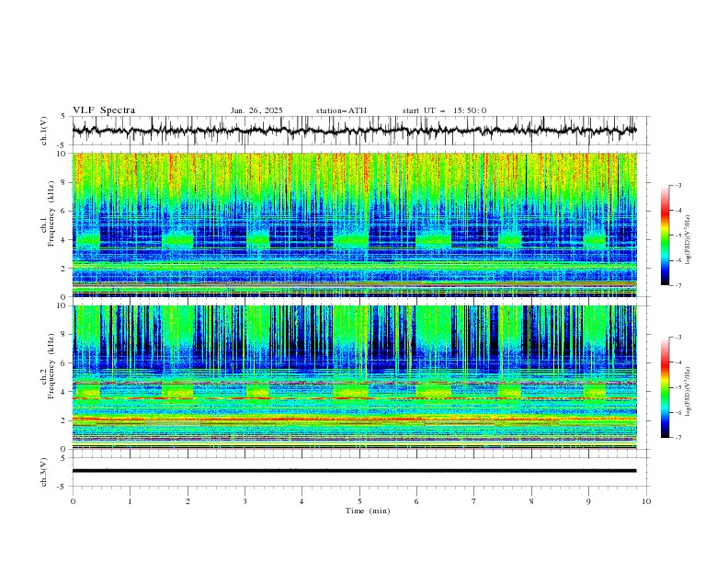728x563 pixels.
Task: Click the ch.3 flat black waveform trace
Action: pos(354,471)
